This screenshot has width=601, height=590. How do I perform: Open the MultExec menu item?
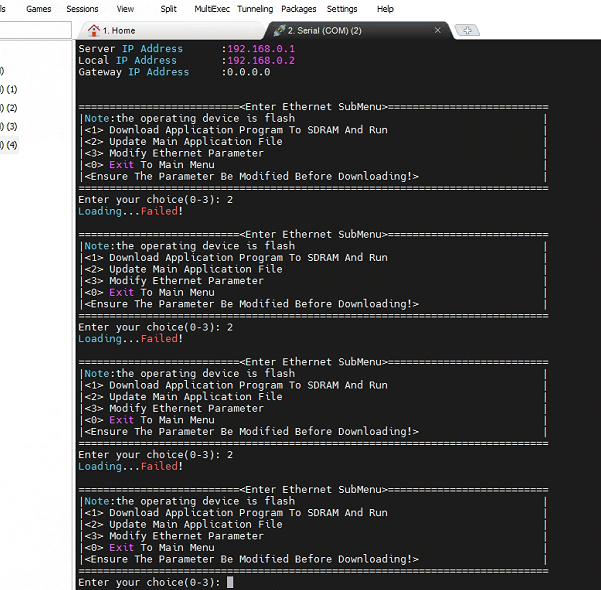point(211,9)
